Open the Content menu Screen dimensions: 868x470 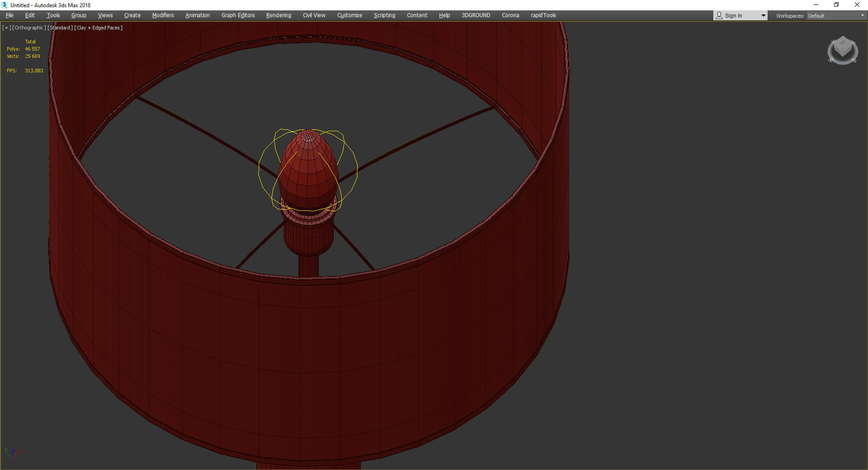coord(417,15)
